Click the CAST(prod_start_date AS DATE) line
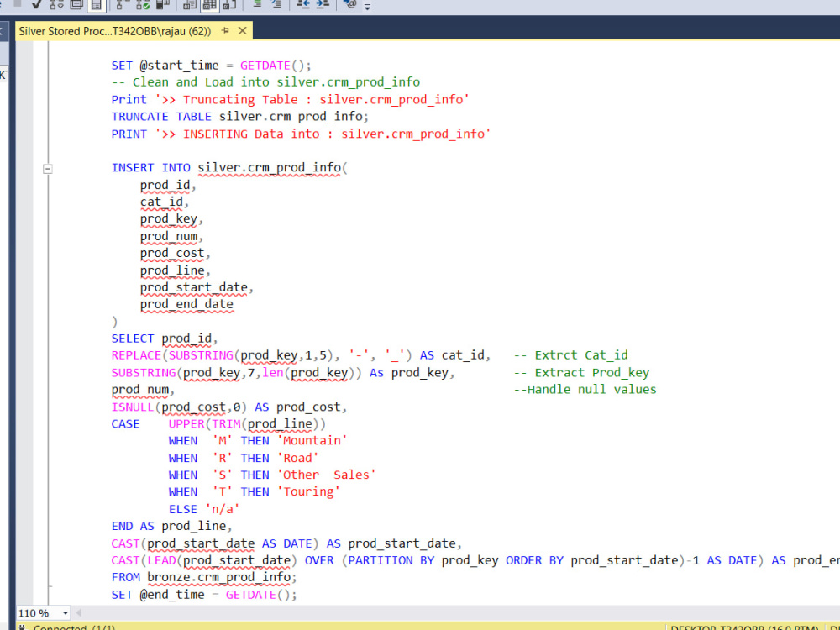 pyautogui.click(x=286, y=543)
